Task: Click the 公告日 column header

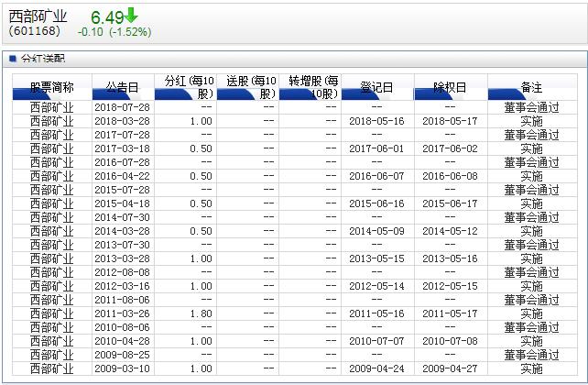Action: tap(122, 87)
